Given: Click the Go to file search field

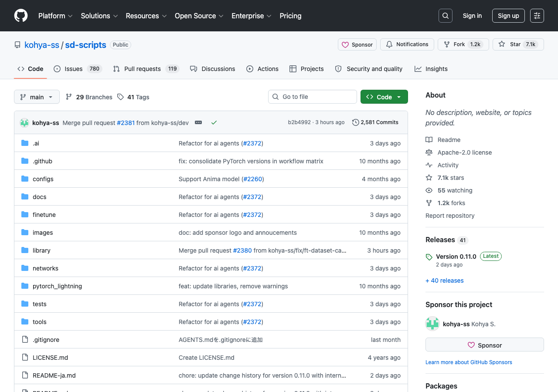Looking at the screenshot, I should click(313, 97).
